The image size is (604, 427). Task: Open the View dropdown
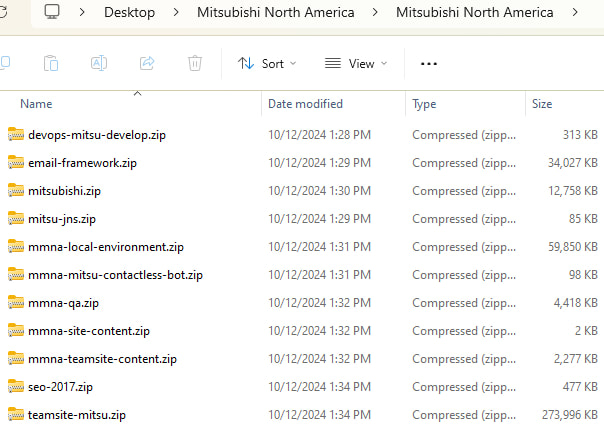(356, 64)
